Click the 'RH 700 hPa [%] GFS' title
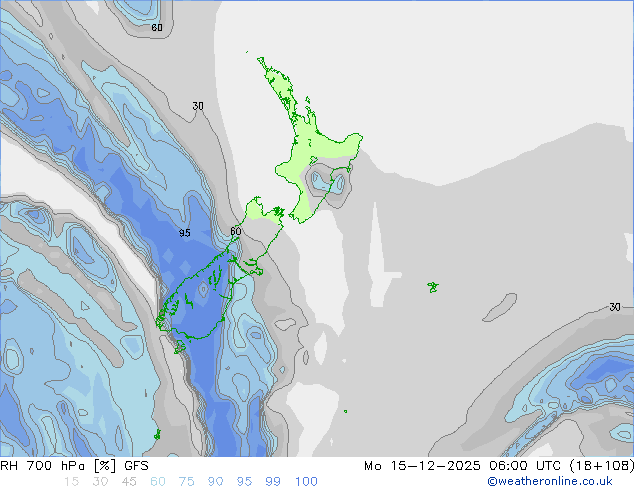Viewport: 634px width, 490px height. coord(74,466)
